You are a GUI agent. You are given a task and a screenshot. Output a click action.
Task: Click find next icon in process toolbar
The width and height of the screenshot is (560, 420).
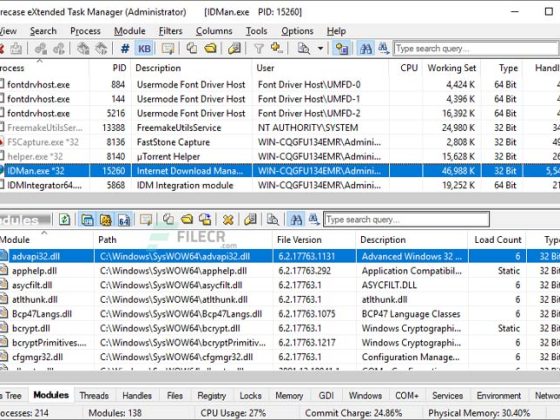point(384,48)
